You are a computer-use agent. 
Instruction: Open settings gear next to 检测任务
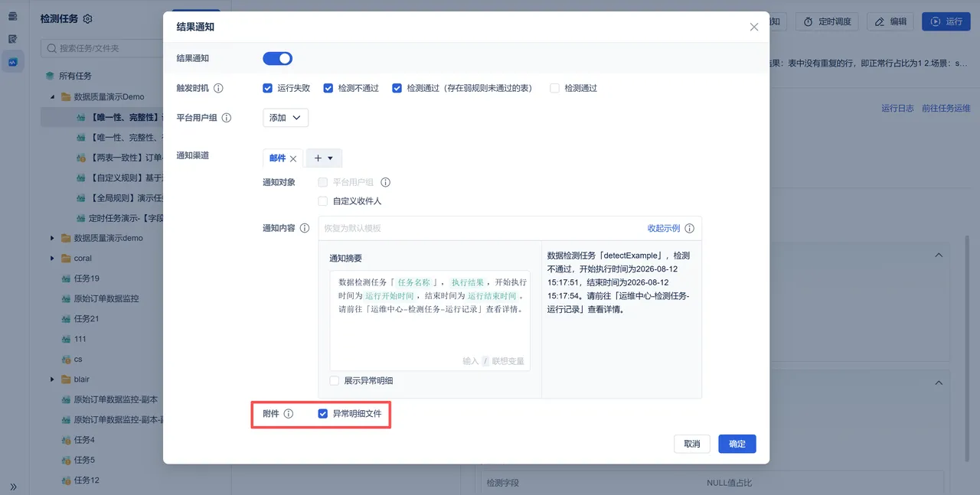click(x=87, y=19)
